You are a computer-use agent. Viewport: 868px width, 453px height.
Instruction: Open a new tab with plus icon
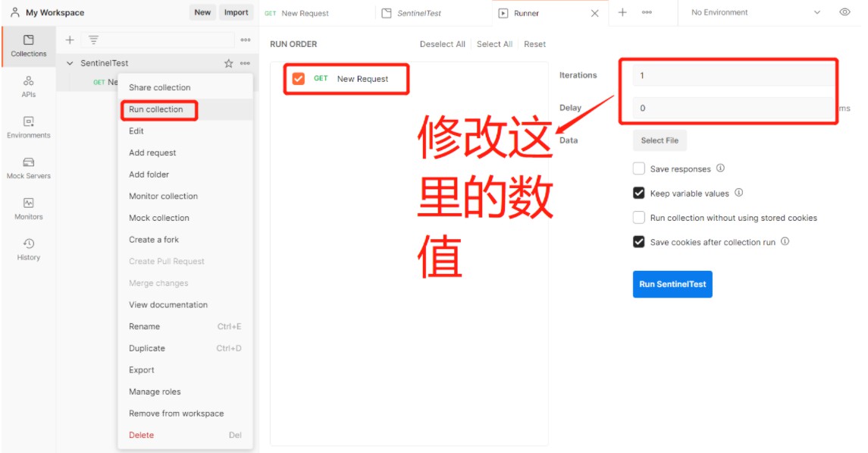coord(622,12)
